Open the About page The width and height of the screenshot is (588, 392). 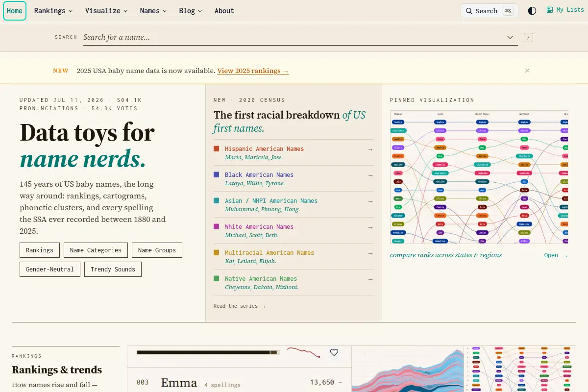[224, 11]
